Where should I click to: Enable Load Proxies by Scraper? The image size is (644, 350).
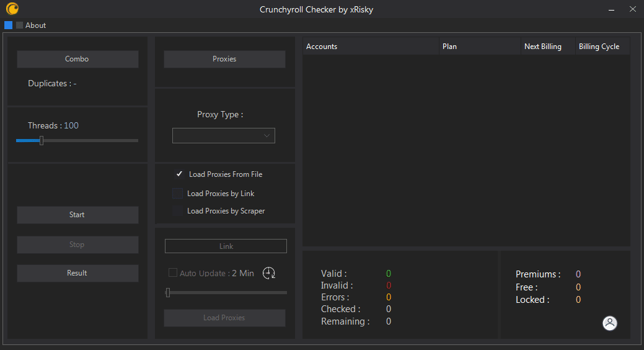(x=177, y=210)
